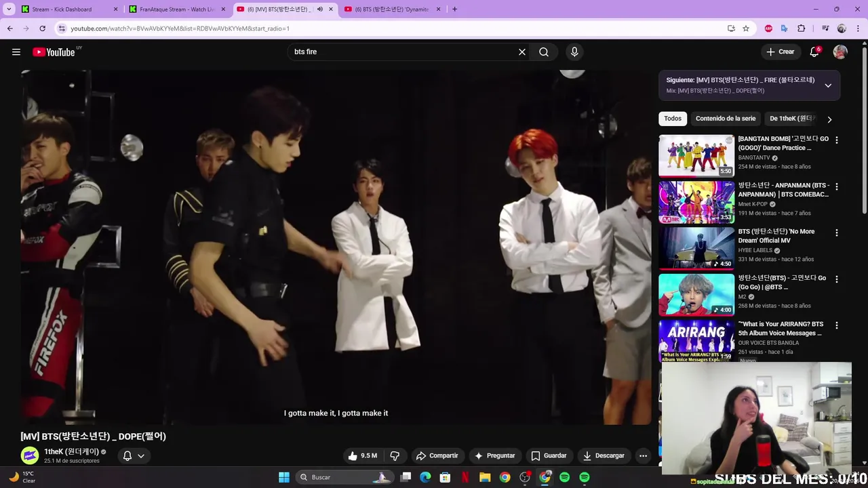The image size is (868, 488).
Task: Show next filter chips arrow
Action: coord(829,119)
